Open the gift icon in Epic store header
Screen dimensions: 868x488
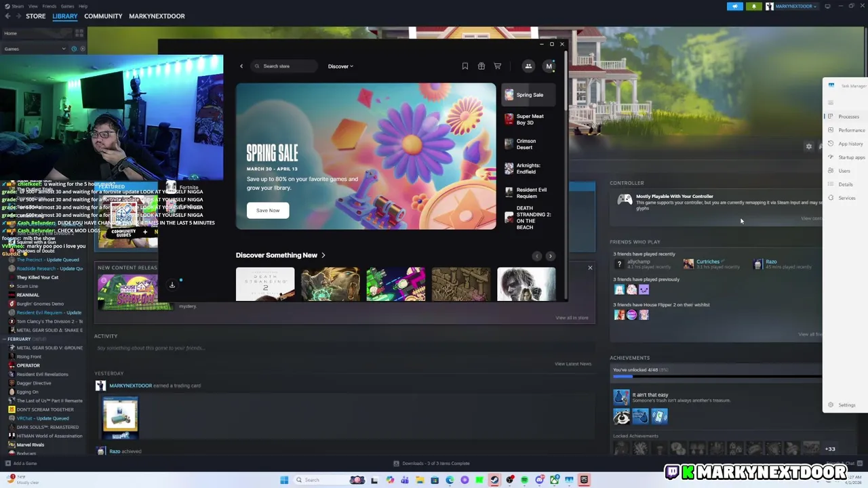(x=481, y=66)
